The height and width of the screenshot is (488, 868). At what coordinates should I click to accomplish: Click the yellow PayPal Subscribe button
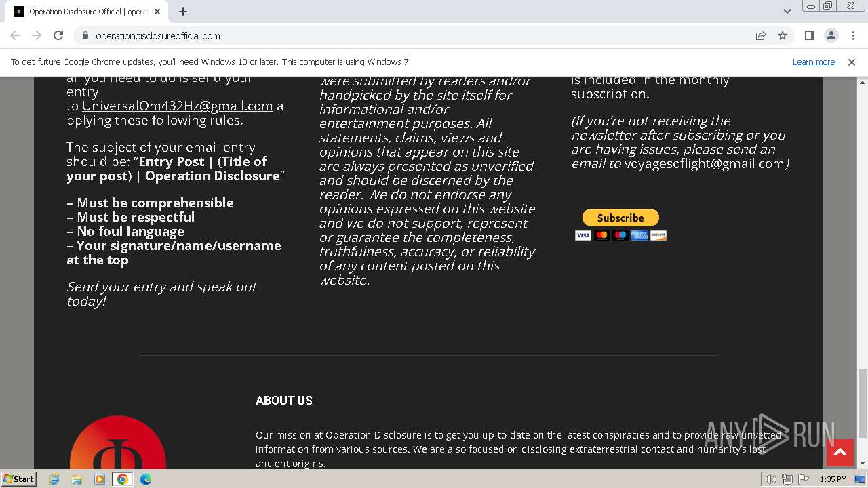(x=620, y=218)
